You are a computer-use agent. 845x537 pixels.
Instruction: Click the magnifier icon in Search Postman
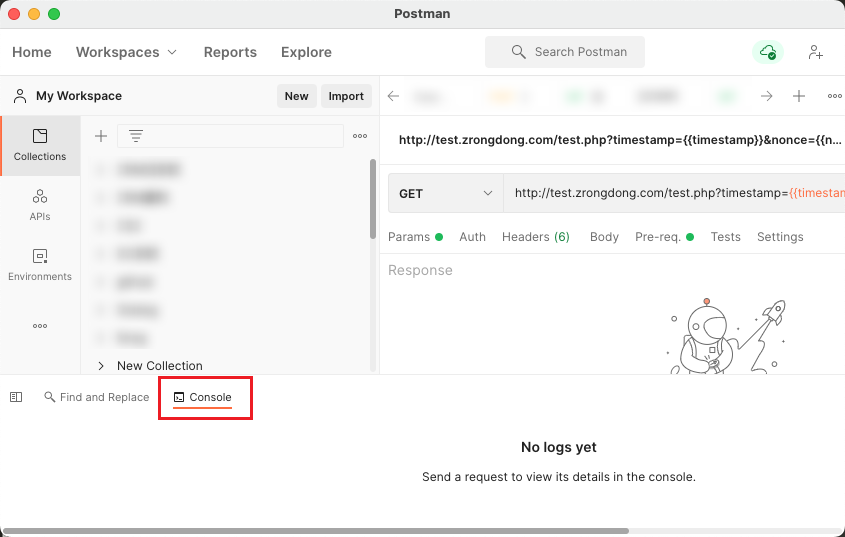click(518, 52)
